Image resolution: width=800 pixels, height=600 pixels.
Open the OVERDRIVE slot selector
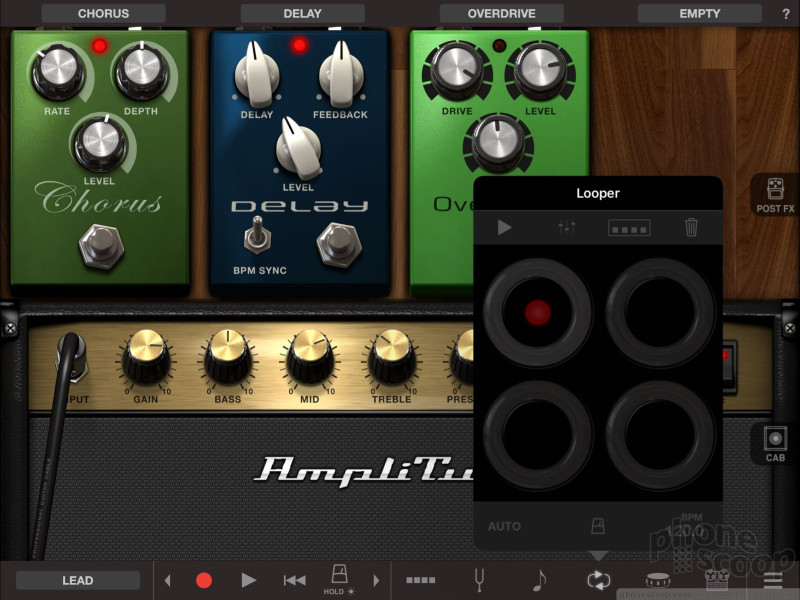(502, 13)
